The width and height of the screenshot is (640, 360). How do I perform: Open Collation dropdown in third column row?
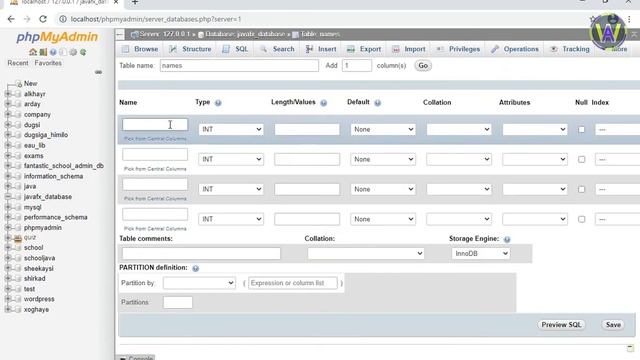pos(459,189)
